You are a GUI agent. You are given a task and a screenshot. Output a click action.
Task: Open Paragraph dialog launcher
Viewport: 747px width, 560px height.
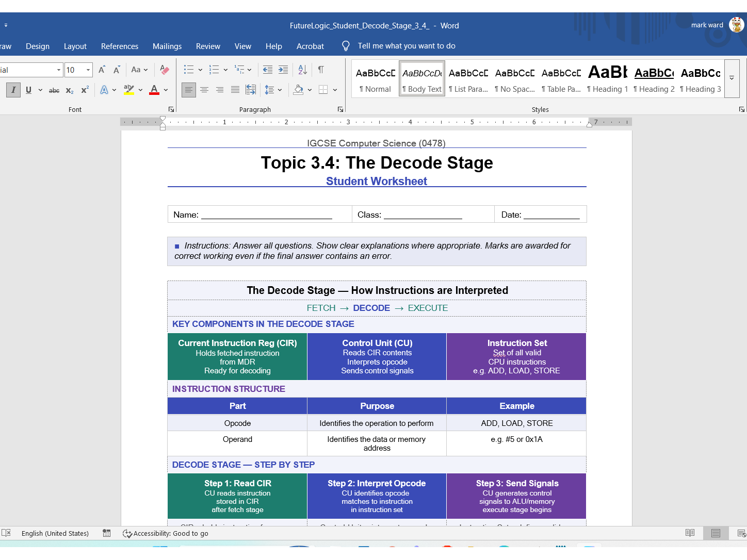point(340,109)
